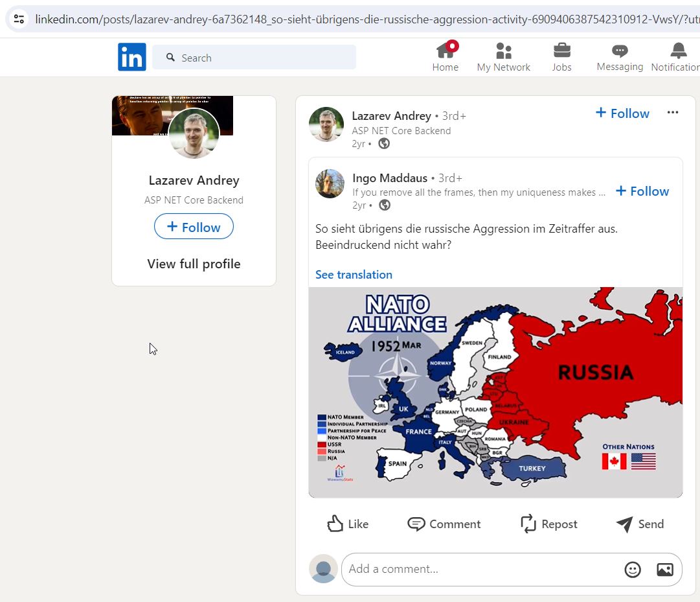Click the globe visibility icon under Ingo Maddaus
700x602 pixels.
pos(385,205)
